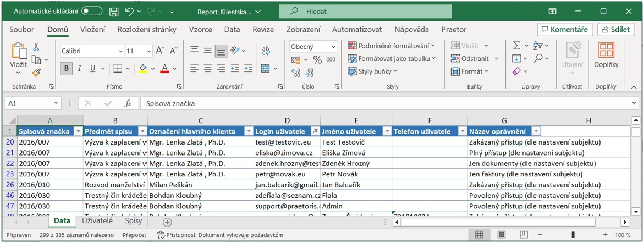Toggle Underline formatting

tap(92, 69)
